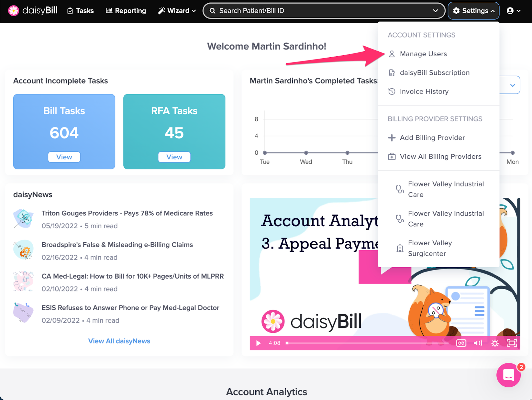This screenshot has width=532, height=400.
Task: Click the Add Billing Provider plus icon
Action: tap(392, 137)
